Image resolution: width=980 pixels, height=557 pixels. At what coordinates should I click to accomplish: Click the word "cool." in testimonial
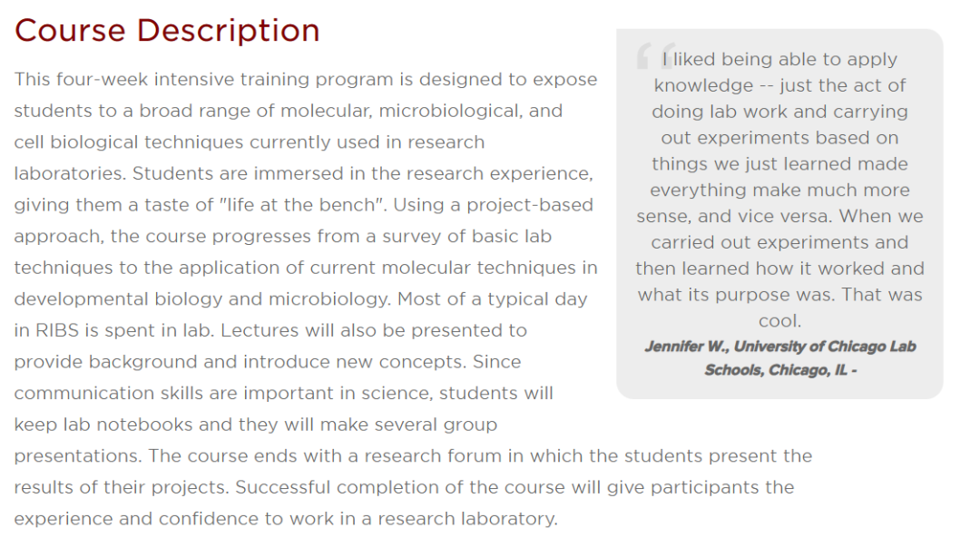[779, 321]
